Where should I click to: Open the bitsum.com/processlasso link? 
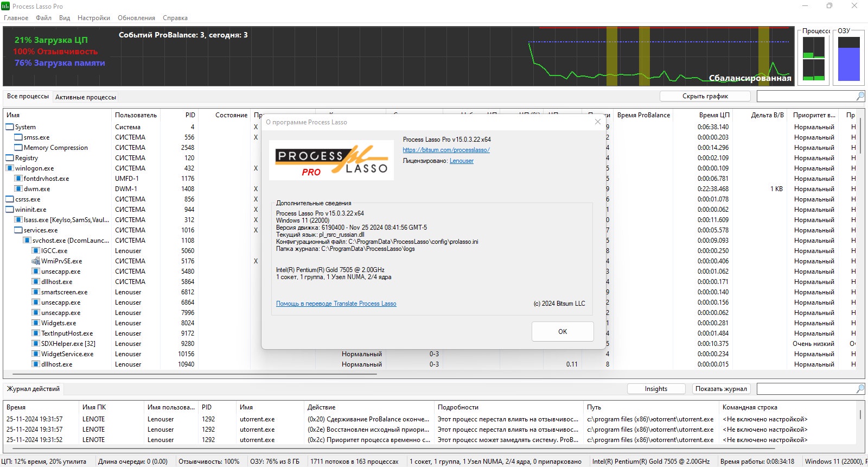tap(446, 150)
